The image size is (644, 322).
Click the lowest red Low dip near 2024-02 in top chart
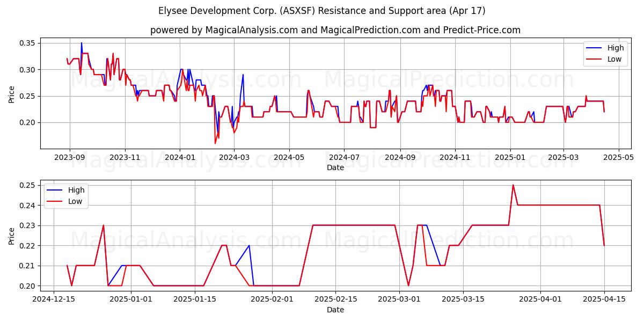tap(215, 143)
